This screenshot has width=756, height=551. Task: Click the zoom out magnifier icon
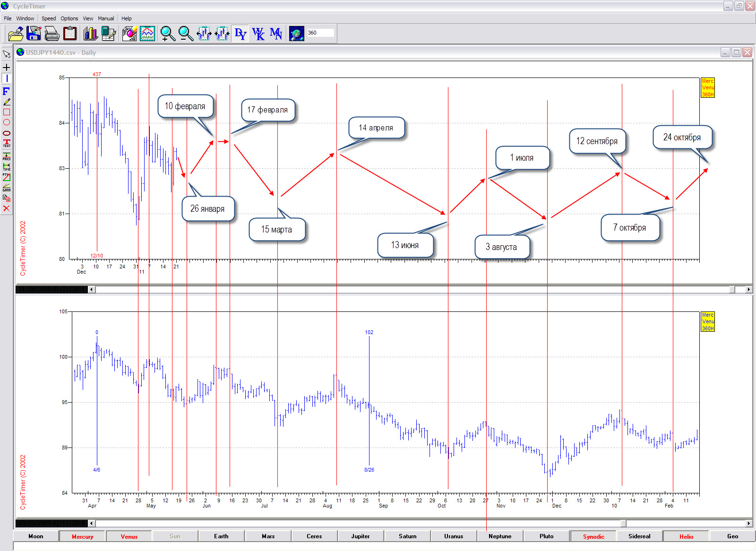186,34
